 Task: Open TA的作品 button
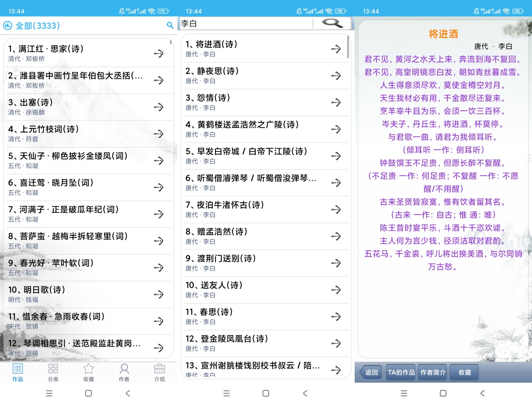click(x=401, y=372)
